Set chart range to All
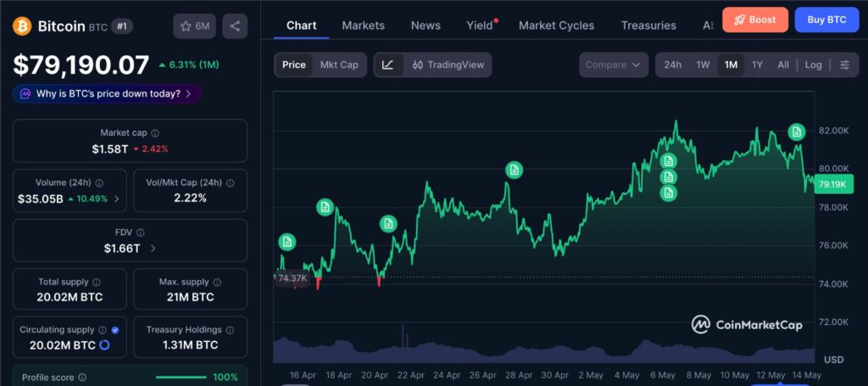This screenshot has width=868, height=386. click(782, 64)
